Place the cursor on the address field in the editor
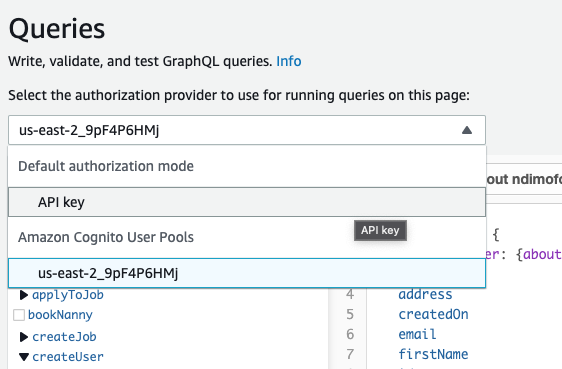Screen dimensions: 562x369 click(x=425, y=294)
